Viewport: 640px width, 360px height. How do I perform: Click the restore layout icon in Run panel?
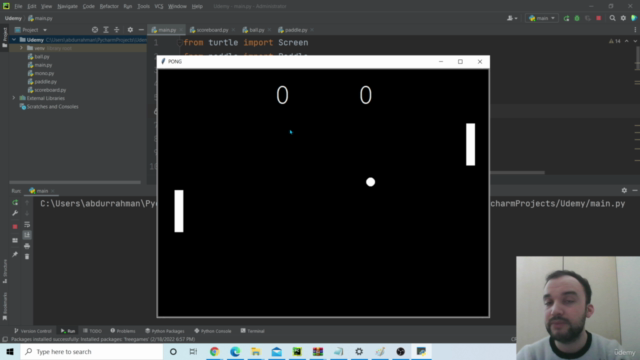pos(15,240)
